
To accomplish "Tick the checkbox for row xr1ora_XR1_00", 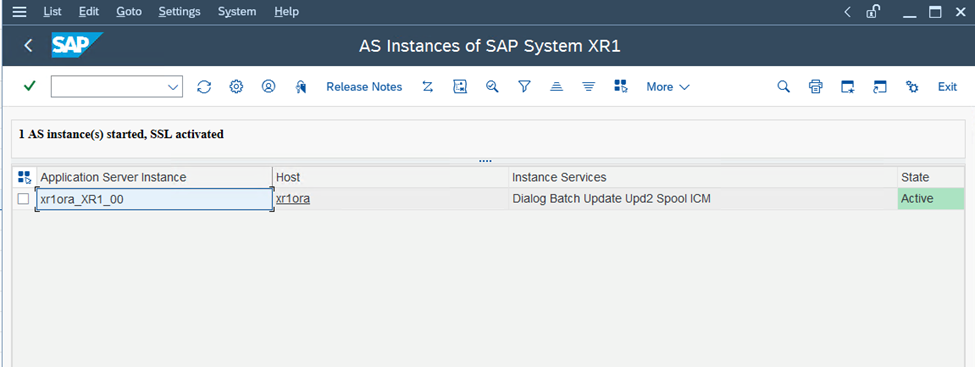I will point(23,199).
